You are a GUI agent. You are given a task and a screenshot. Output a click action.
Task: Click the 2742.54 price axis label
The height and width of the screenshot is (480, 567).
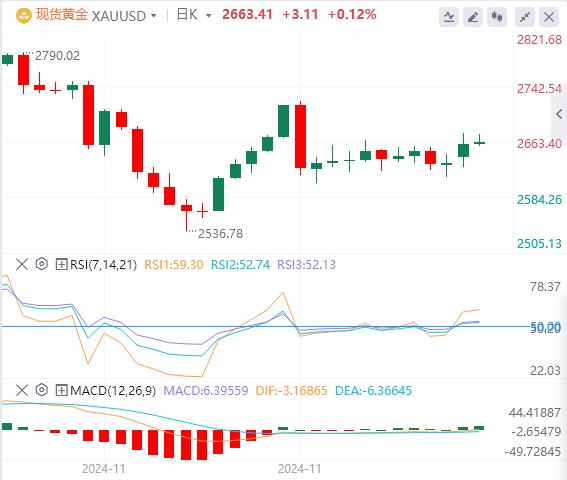[539, 89]
